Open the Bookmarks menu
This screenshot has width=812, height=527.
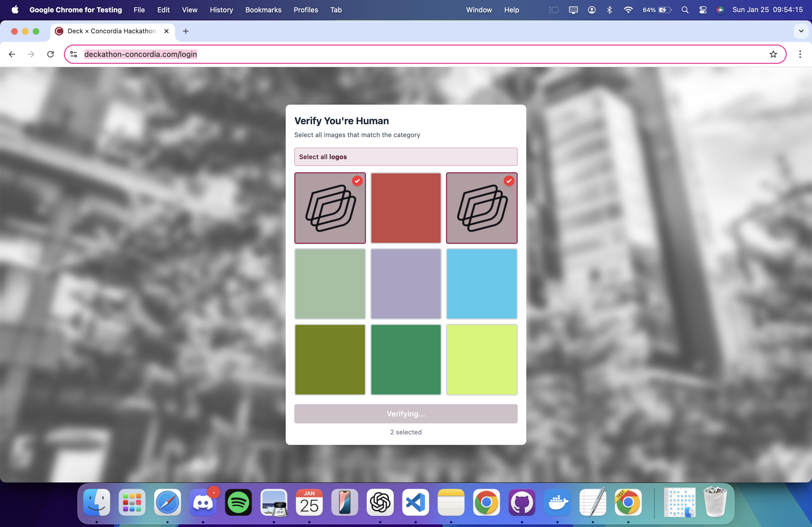[263, 10]
